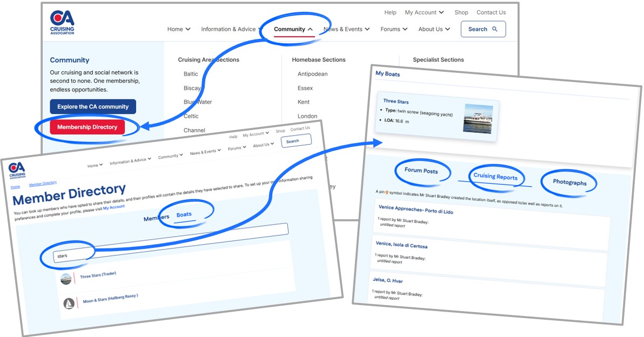Screen dimensions: 644x337
Task: Click Search button on Member Directory page
Action: click(296, 141)
